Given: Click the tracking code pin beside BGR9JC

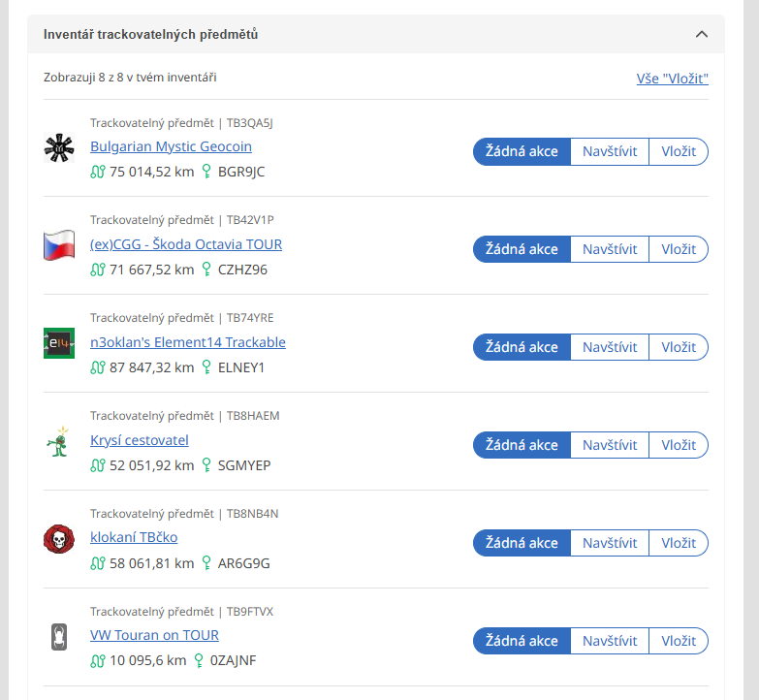Looking at the screenshot, I should pos(206,172).
